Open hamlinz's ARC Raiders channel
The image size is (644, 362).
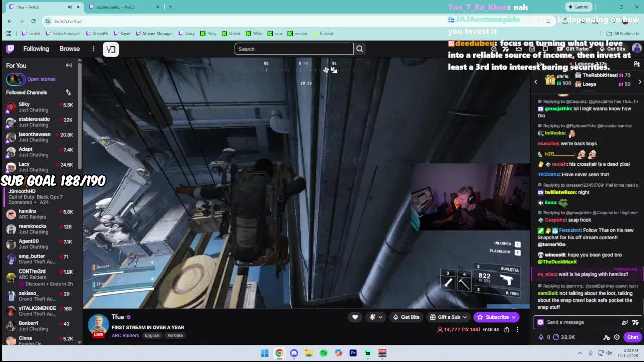pos(40,214)
